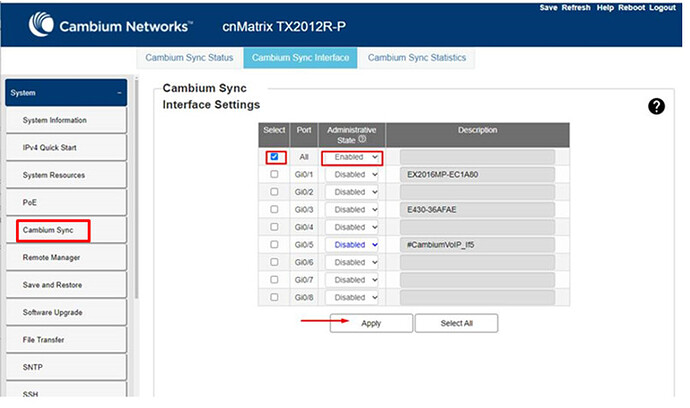Check the Gi0/4 select checkbox

click(x=274, y=227)
